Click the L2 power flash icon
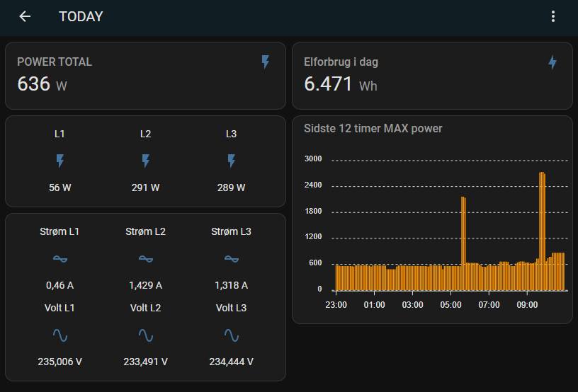 (x=145, y=162)
